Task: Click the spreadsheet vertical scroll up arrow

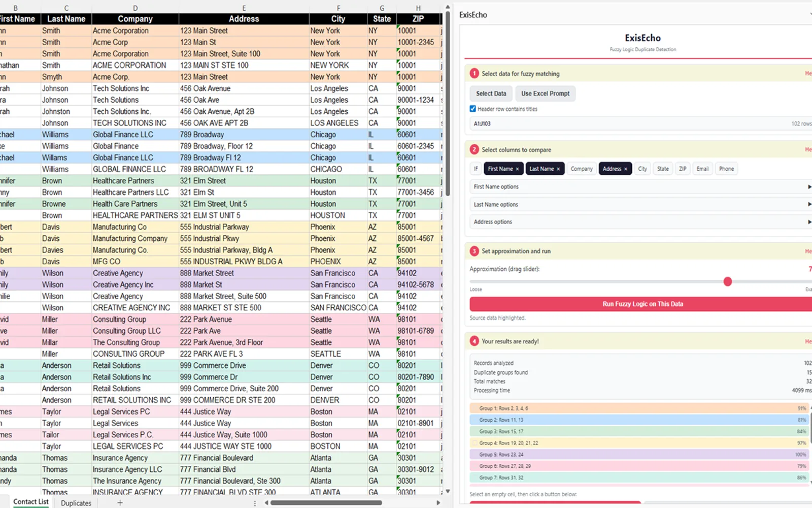Action: click(448, 7)
